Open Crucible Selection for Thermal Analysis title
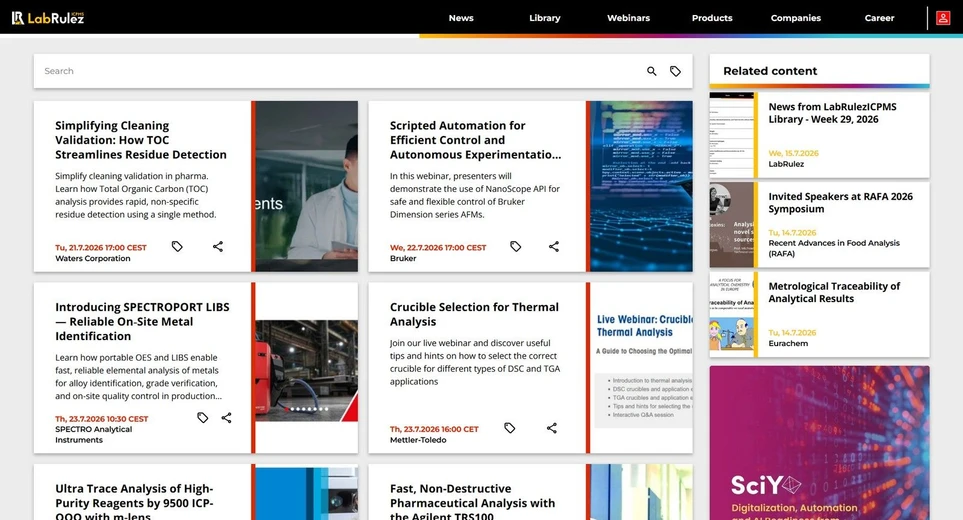Screen dimensions: 963x520 tap(474, 314)
